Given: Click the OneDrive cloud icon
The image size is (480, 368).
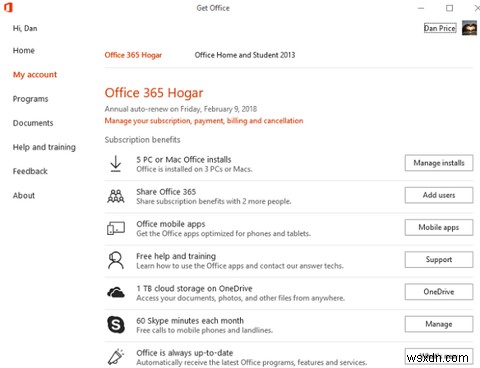Looking at the screenshot, I should point(116,292).
